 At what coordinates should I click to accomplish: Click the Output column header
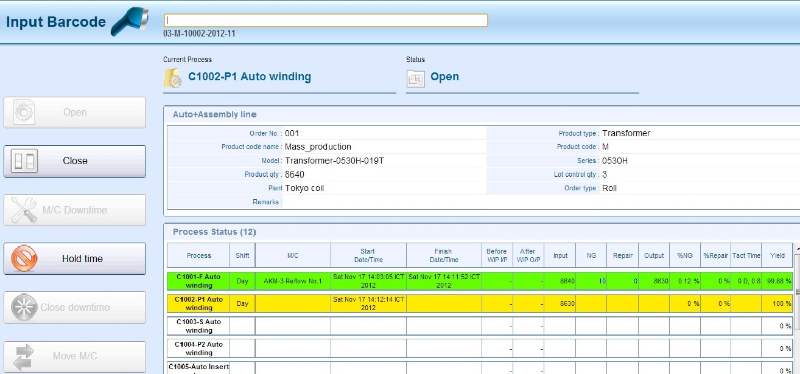click(x=654, y=256)
